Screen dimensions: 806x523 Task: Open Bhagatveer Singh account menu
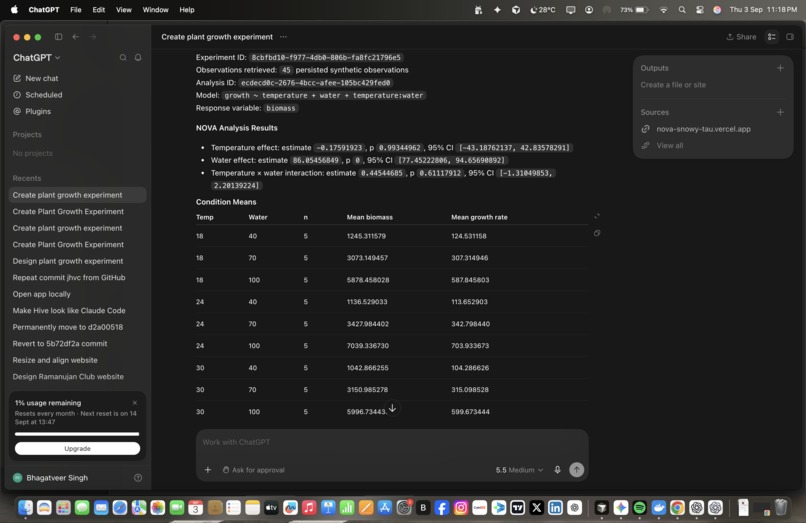coord(50,478)
